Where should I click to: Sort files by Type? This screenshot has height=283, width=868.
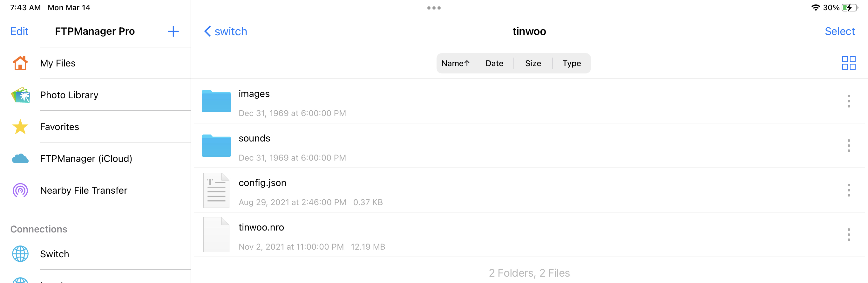pyautogui.click(x=572, y=63)
